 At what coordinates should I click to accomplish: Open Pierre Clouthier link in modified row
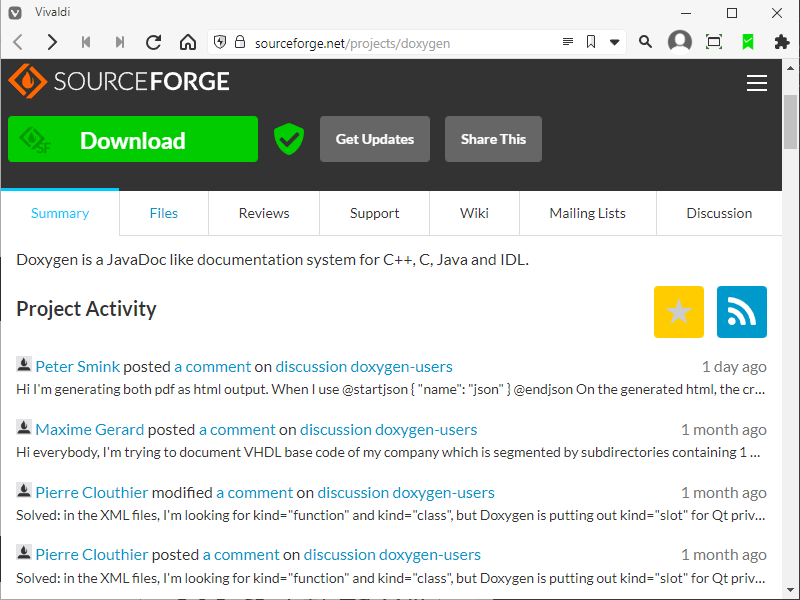click(92, 493)
